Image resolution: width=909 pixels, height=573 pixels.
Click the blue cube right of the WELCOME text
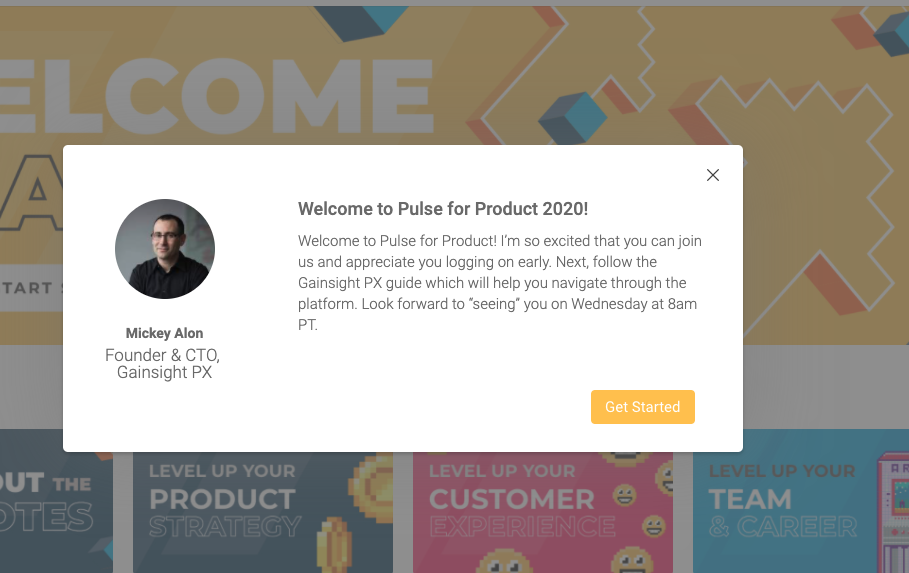(573, 119)
